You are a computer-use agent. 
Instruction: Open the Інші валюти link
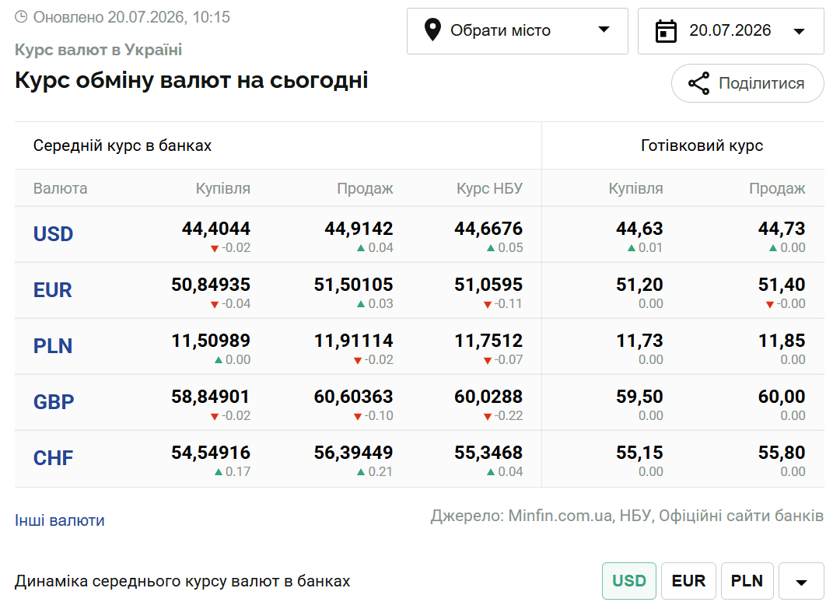[x=59, y=520]
